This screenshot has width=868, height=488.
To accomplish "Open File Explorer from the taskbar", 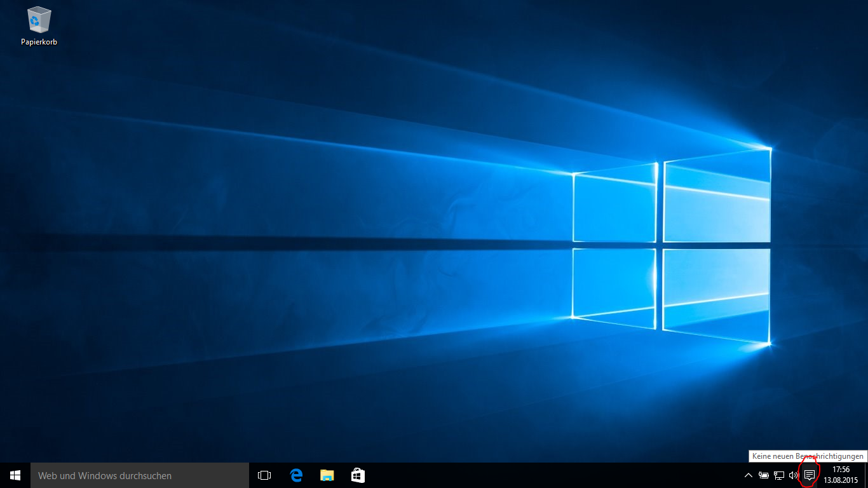I will (327, 475).
